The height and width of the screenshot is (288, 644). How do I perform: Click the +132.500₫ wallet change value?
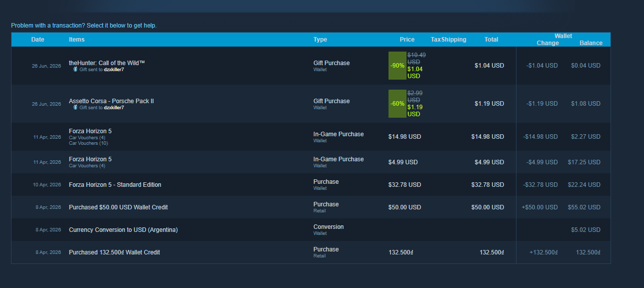[543, 252]
